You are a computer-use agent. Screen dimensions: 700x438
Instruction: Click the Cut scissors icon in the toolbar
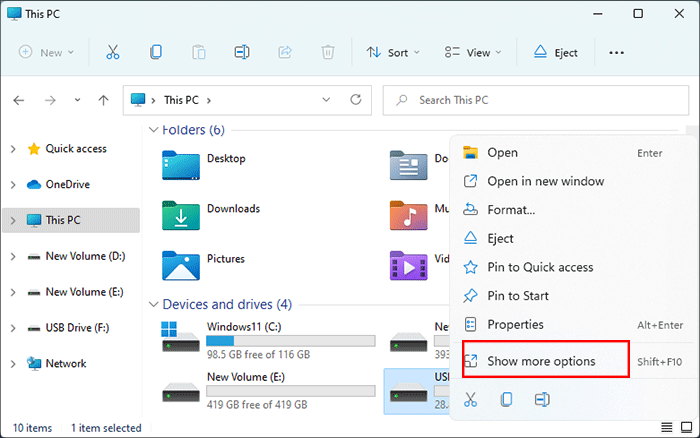click(x=113, y=52)
